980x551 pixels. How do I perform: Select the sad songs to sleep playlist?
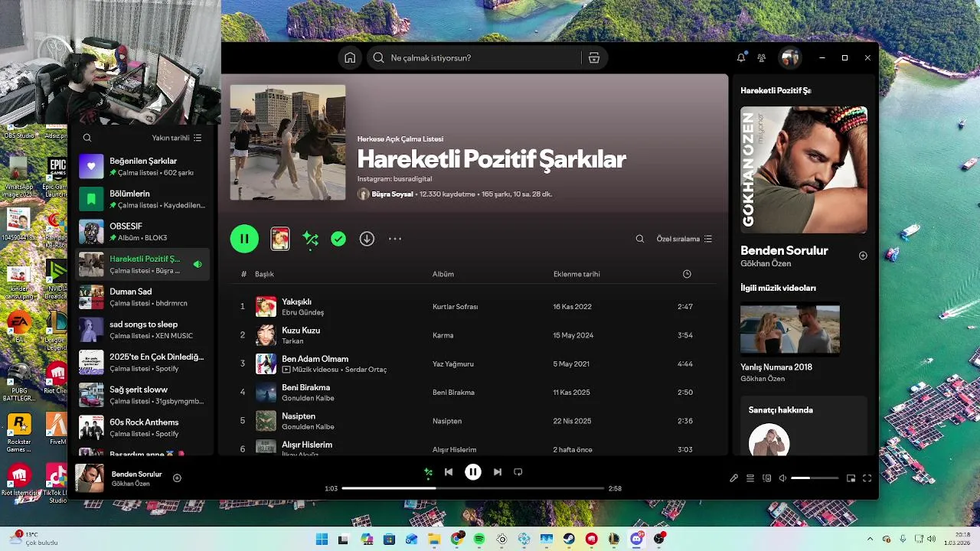click(142, 330)
